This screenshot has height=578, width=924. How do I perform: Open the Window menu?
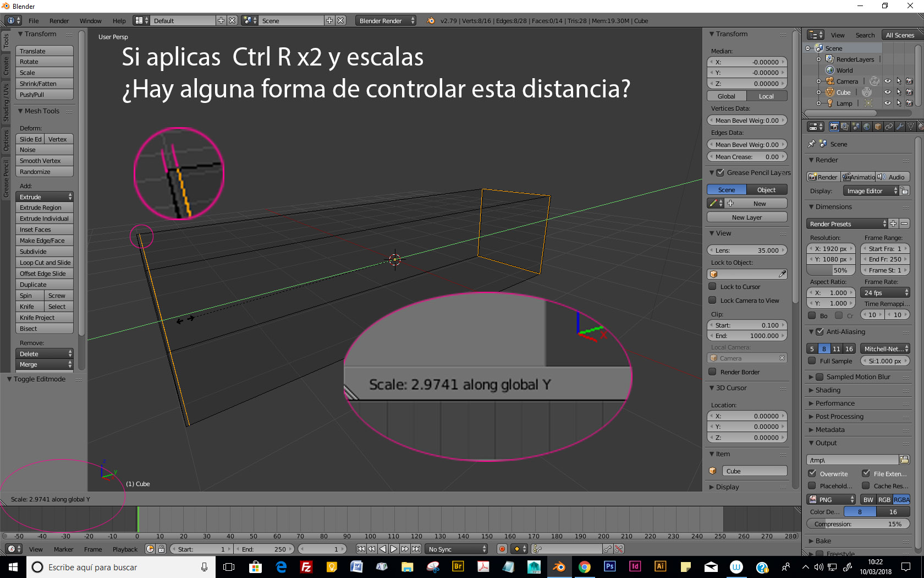(x=91, y=21)
